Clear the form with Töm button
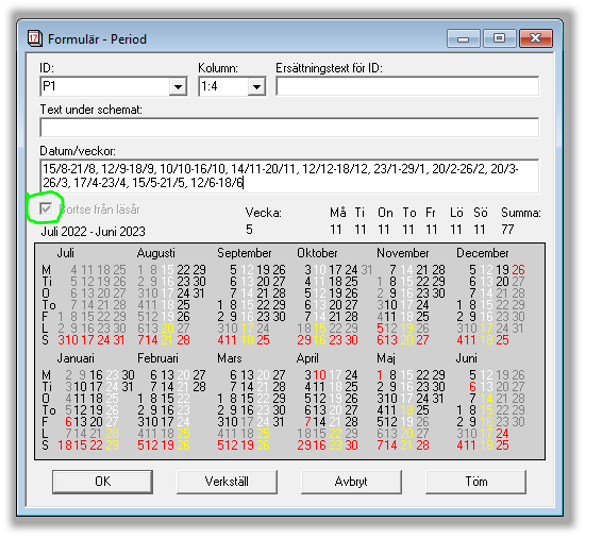Screen dimensions: 589x538 tap(476, 482)
